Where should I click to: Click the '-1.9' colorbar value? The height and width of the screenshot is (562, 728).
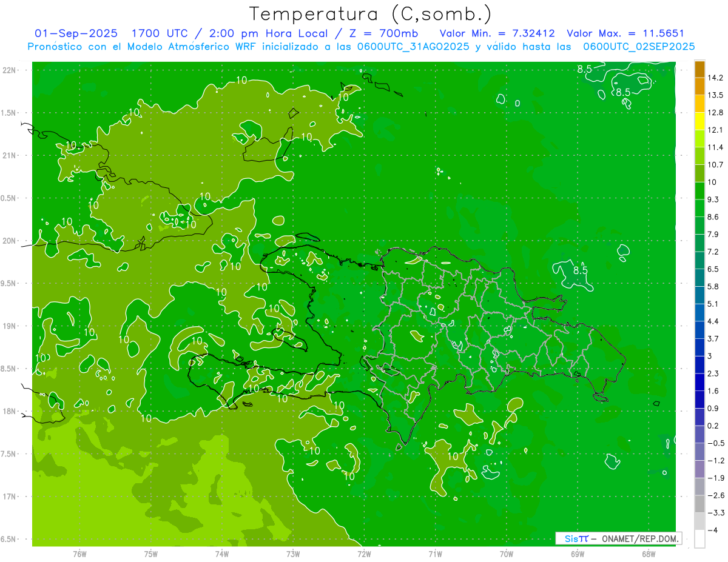click(716, 478)
